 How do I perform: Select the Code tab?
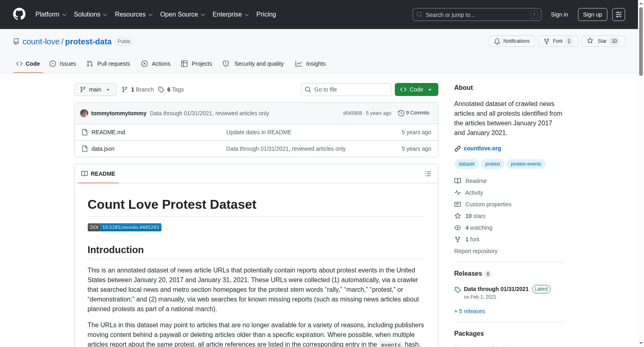[28, 64]
